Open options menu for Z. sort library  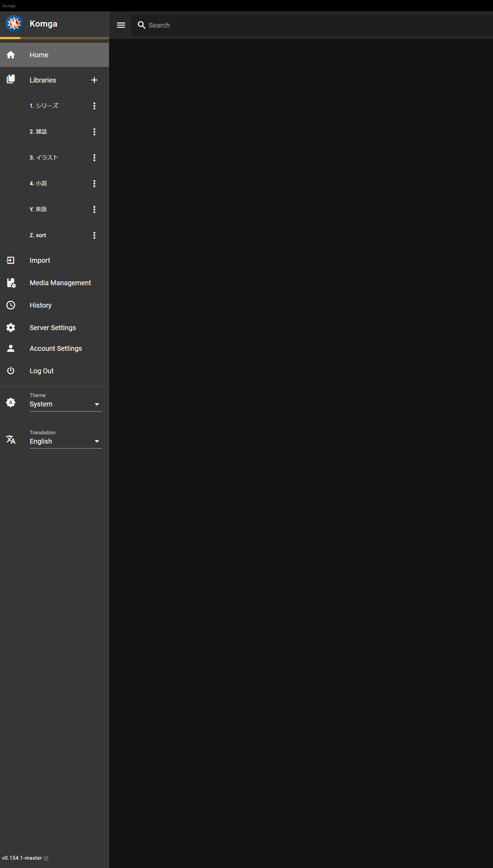pos(94,235)
